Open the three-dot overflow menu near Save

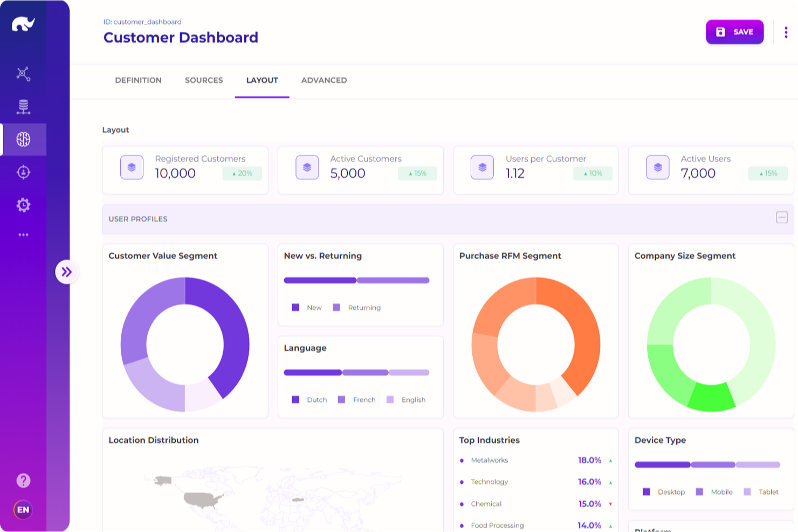click(786, 32)
